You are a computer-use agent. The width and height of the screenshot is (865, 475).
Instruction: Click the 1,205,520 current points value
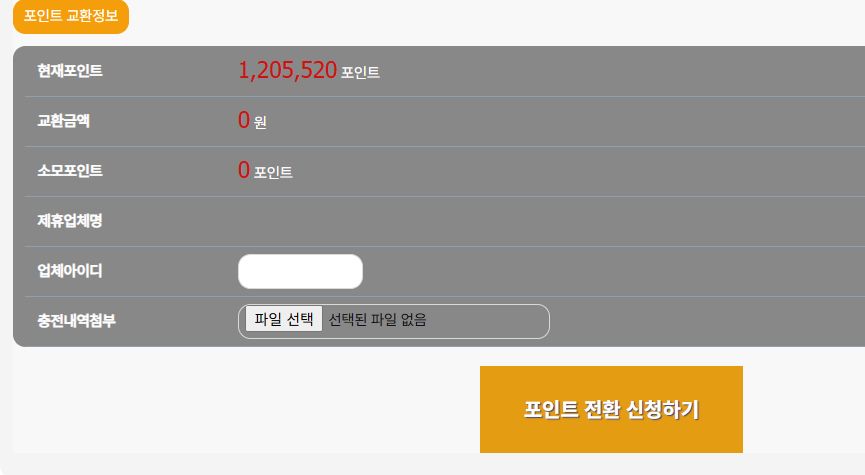287,70
